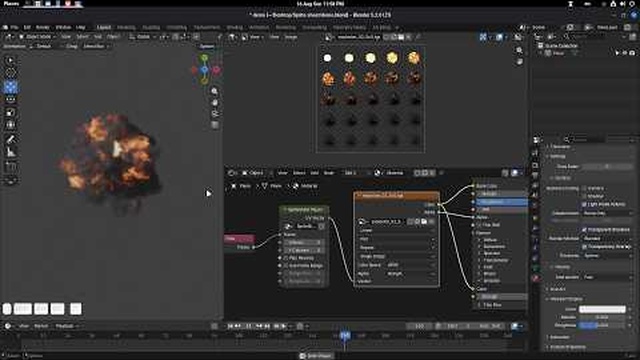Click the image editor zoom magnifier icon
The height and width of the screenshot is (360, 640).
[x=519, y=50]
